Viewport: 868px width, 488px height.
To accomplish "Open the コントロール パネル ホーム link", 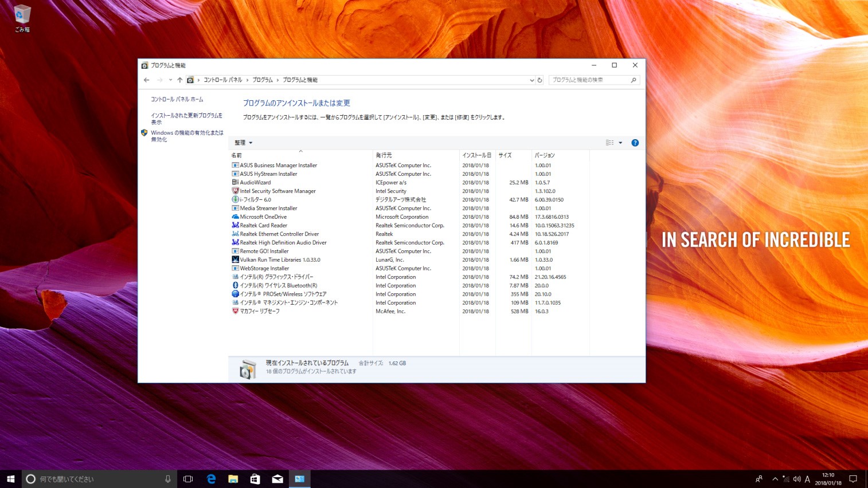I will click(x=177, y=99).
